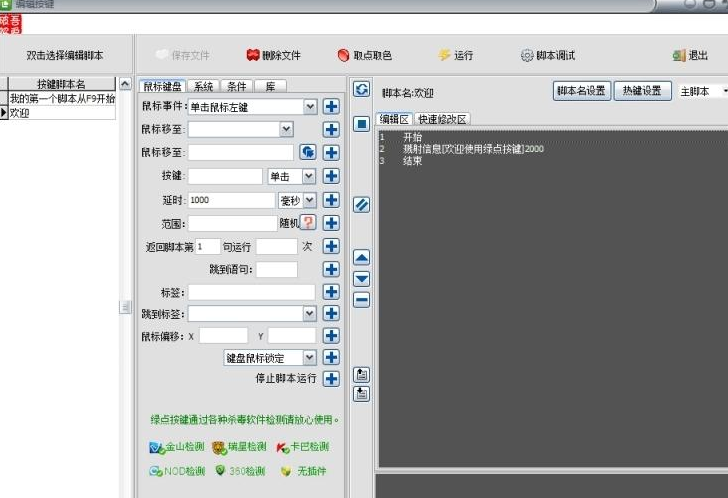Click the screen point picker icon next to 鼠标移至
The height and width of the screenshot is (498, 728).
[308, 152]
